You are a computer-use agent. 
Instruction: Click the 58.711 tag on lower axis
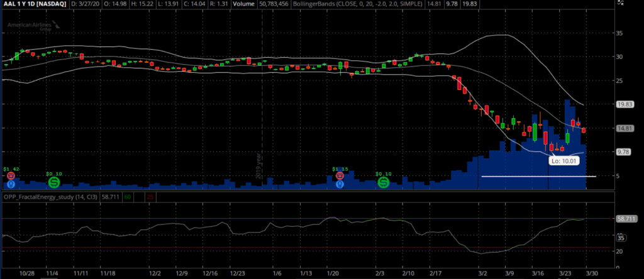tap(627, 219)
